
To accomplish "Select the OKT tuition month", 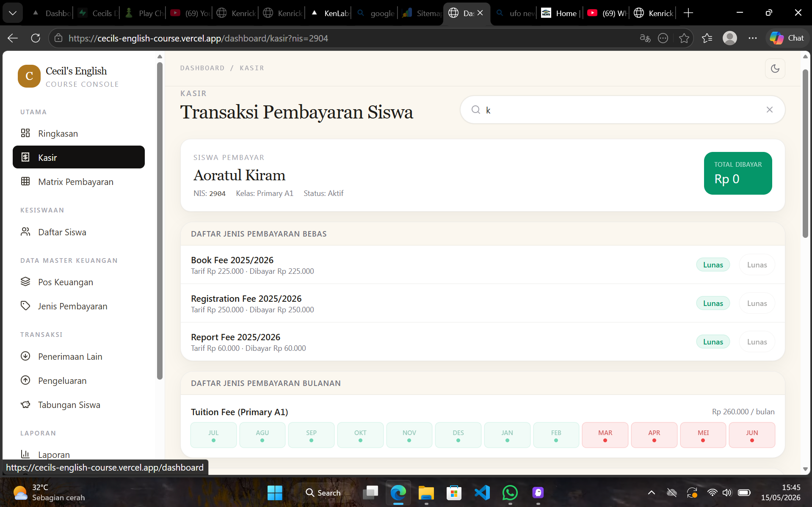I will click(360, 435).
